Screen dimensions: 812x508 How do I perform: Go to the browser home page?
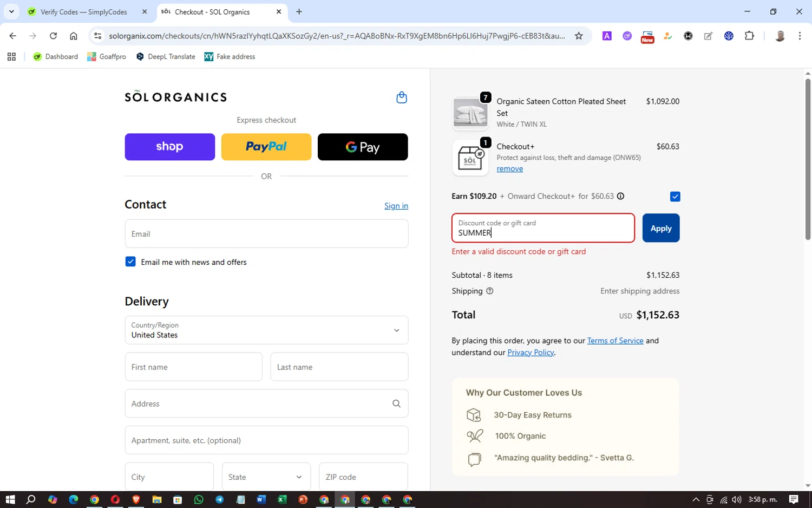[74, 36]
